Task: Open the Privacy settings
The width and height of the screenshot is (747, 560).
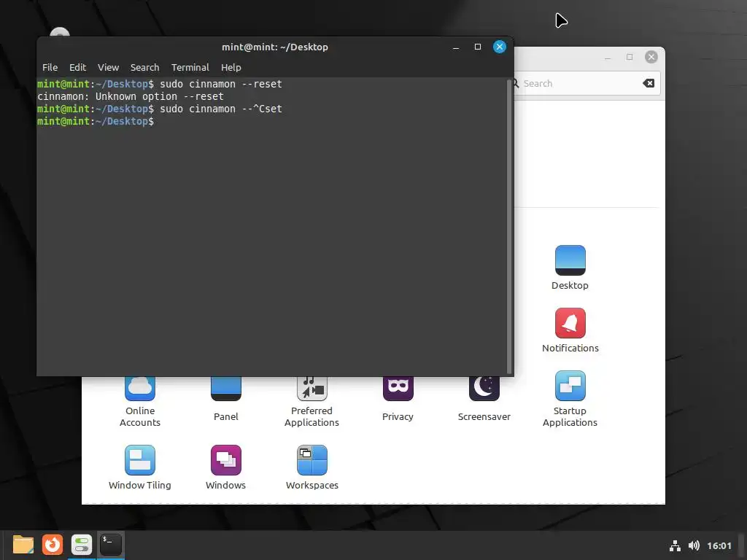Action: click(398, 389)
